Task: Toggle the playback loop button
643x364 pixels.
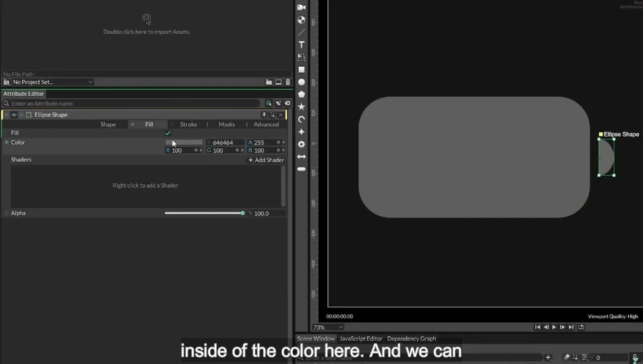Action: click(x=581, y=327)
